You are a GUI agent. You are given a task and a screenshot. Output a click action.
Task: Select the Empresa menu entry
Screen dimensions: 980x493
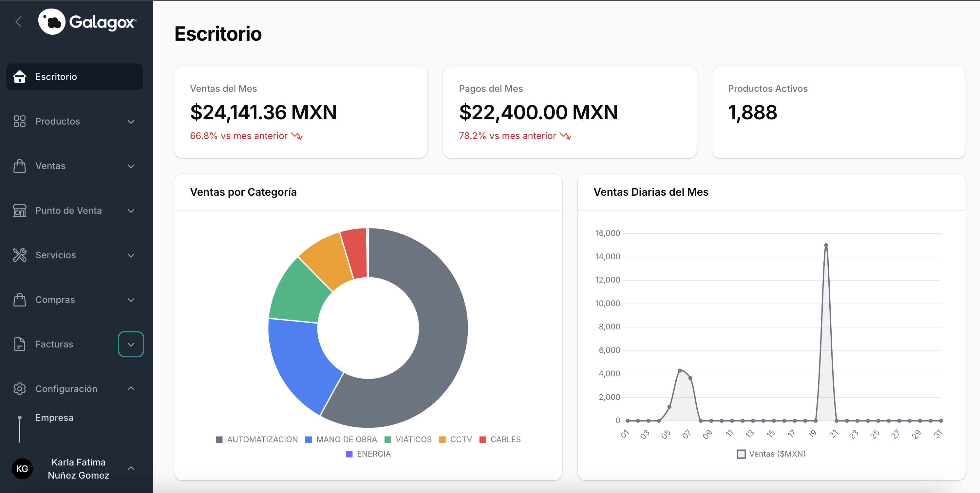tap(54, 417)
